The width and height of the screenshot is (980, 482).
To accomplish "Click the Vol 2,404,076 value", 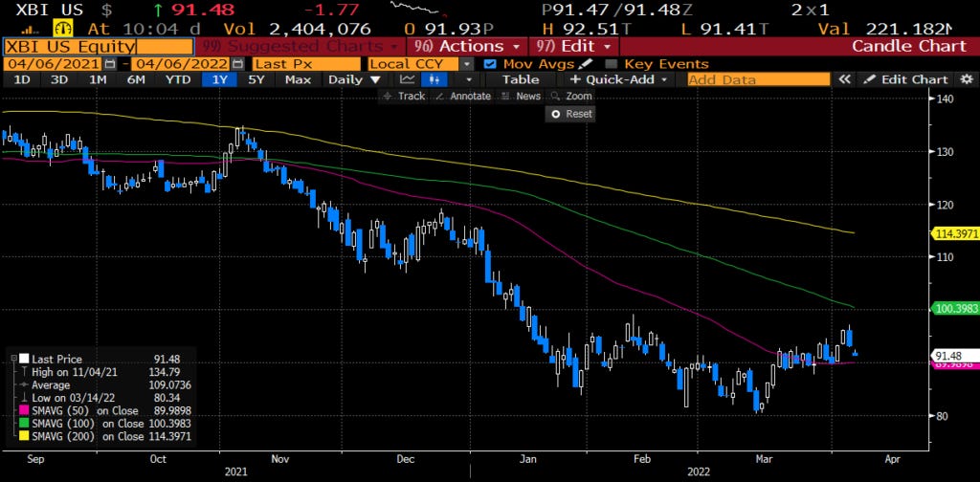I will tap(297, 29).
